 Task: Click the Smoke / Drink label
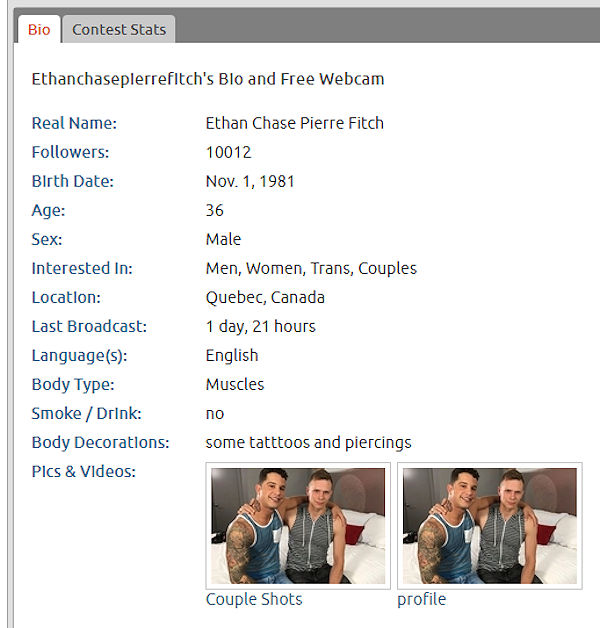coord(87,413)
